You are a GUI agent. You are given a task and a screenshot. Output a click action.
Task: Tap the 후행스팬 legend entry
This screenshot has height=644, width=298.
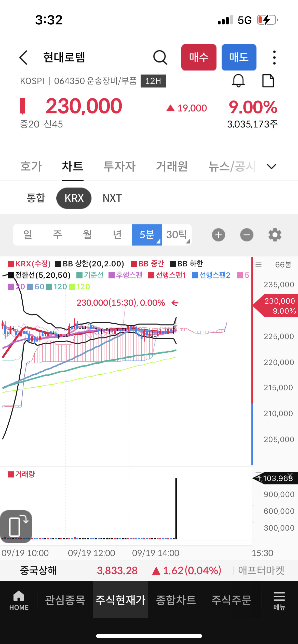click(x=125, y=275)
